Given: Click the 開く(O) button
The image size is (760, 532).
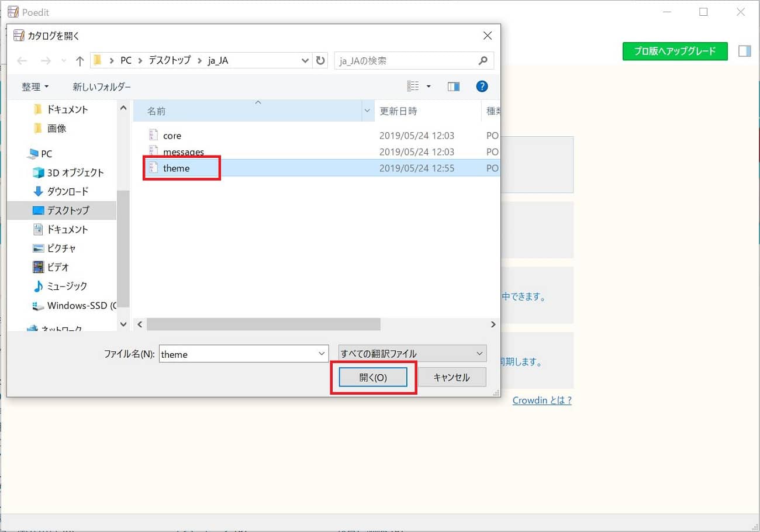Looking at the screenshot, I should click(x=373, y=378).
